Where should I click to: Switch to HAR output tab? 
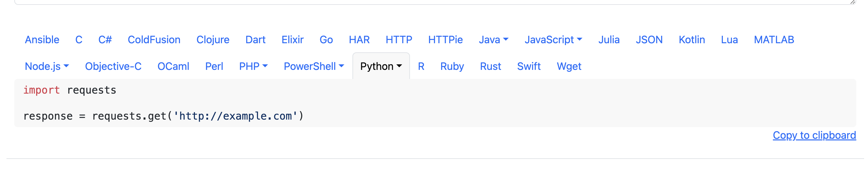click(x=359, y=40)
